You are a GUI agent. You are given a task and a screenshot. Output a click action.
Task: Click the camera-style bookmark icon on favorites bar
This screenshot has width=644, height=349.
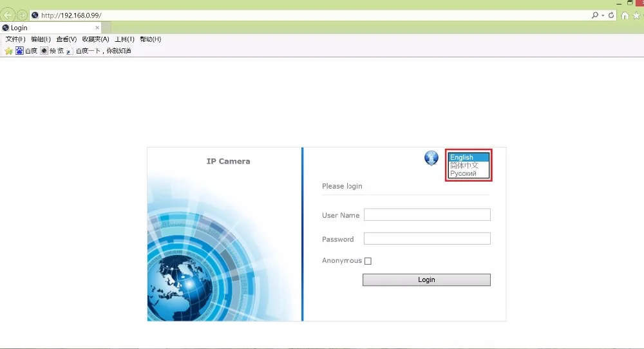[x=44, y=50]
